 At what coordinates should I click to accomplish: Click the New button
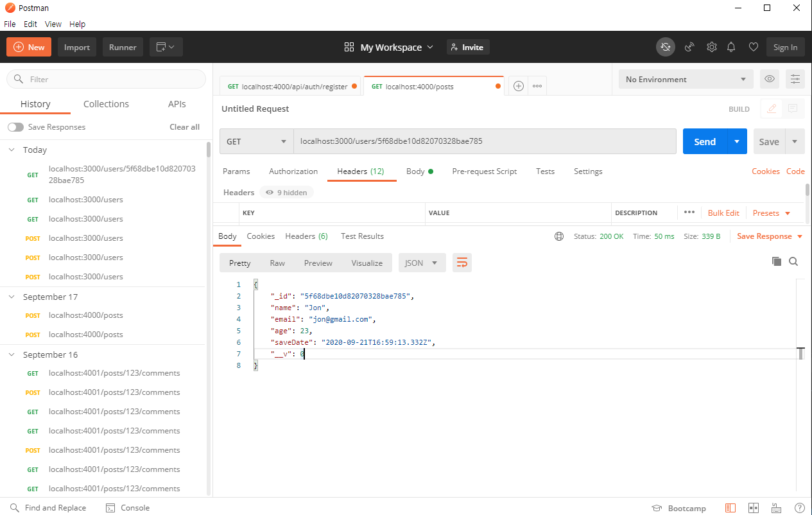29,47
